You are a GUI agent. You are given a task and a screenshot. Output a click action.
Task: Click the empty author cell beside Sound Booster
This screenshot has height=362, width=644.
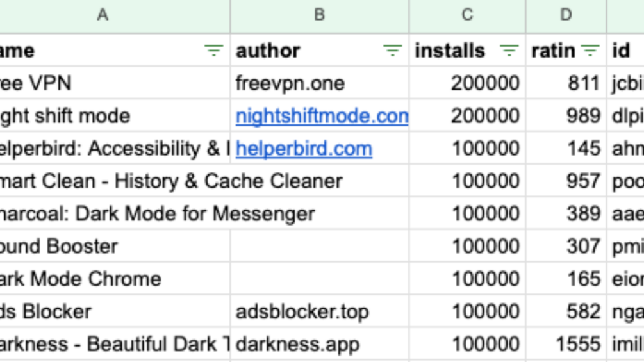320,246
